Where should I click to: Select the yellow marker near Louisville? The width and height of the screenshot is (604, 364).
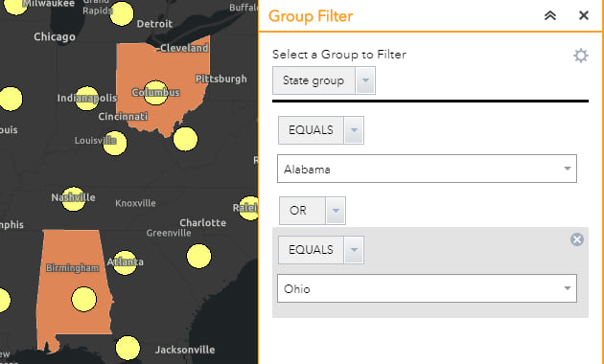pyautogui.click(x=115, y=143)
